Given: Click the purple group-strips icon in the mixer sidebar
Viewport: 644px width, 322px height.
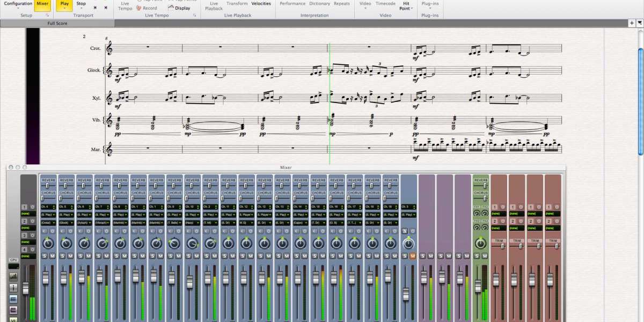Looking at the screenshot, I should point(13,309).
